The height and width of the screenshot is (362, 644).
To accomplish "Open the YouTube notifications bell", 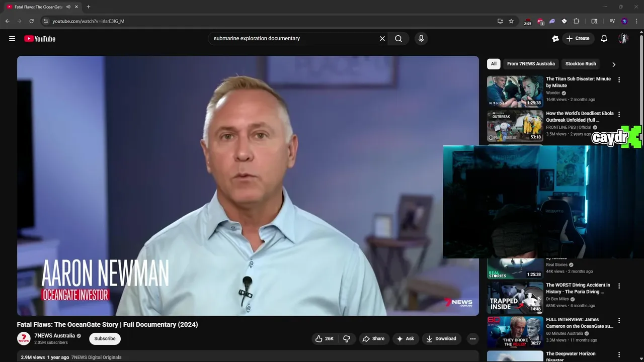I will click(x=604, y=39).
